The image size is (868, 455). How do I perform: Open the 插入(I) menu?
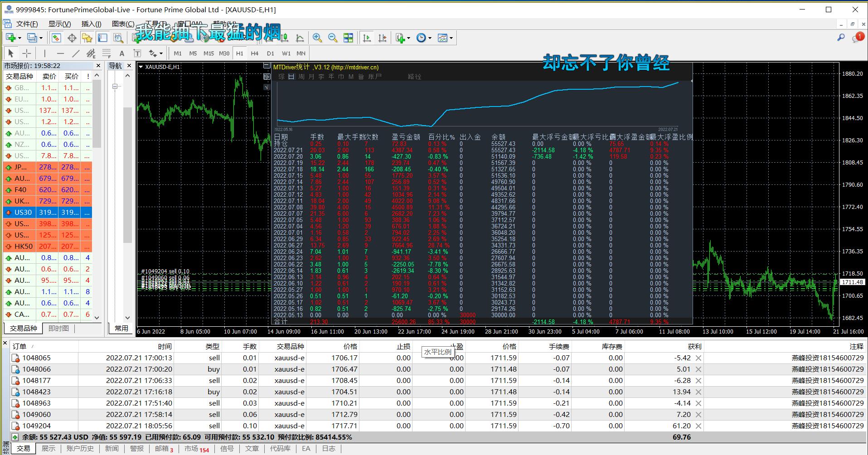tap(91, 24)
